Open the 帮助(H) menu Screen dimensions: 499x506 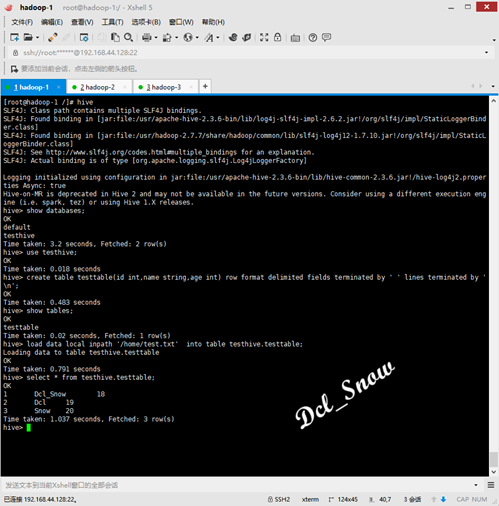[x=213, y=22]
